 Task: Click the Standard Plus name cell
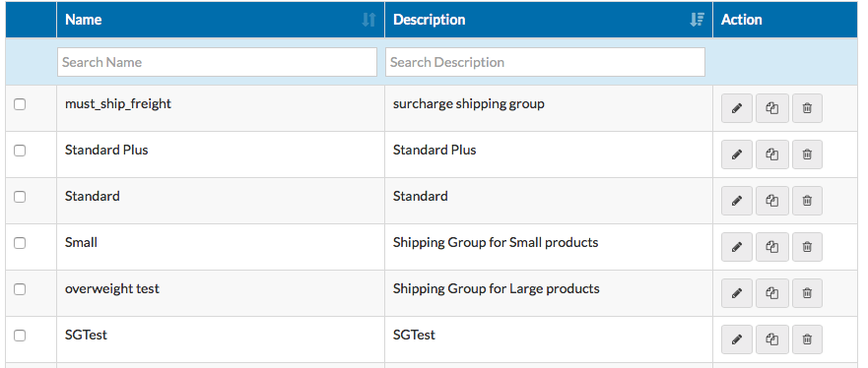tap(221, 154)
